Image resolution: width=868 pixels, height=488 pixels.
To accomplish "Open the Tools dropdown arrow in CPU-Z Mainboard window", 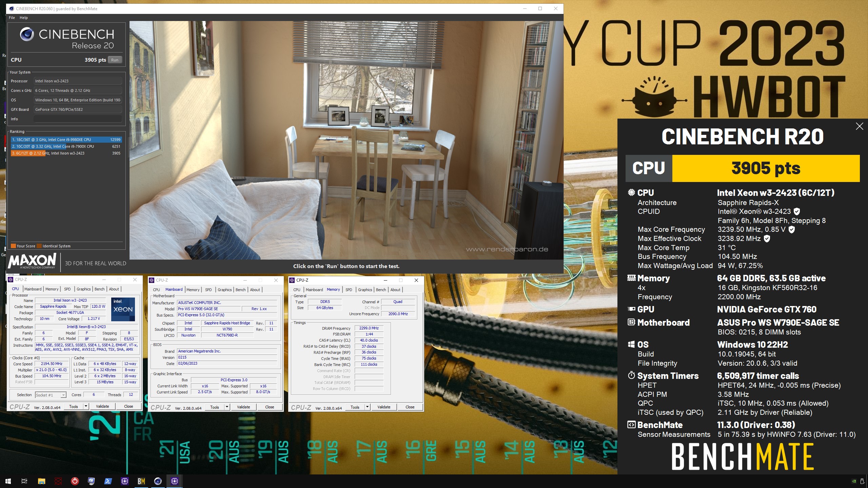I will click(227, 407).
